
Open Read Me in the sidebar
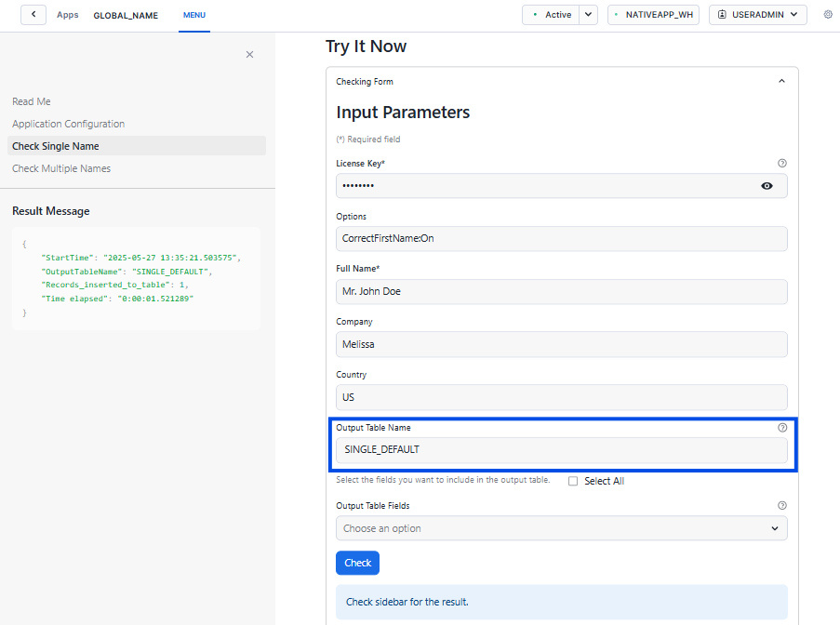click(x=32, y=101)
